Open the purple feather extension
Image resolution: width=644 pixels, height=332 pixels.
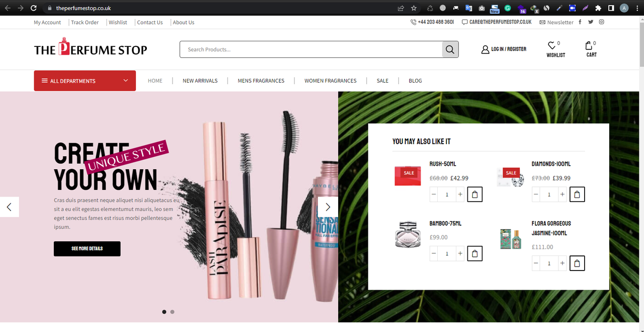pyautogui.click(x=585, y=8)
